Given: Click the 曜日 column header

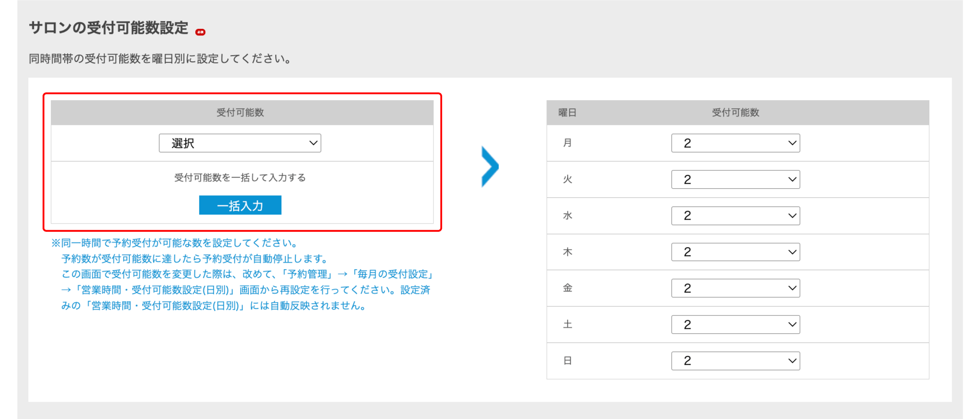Looking at the screenshot, I should [x=568, y=113].
